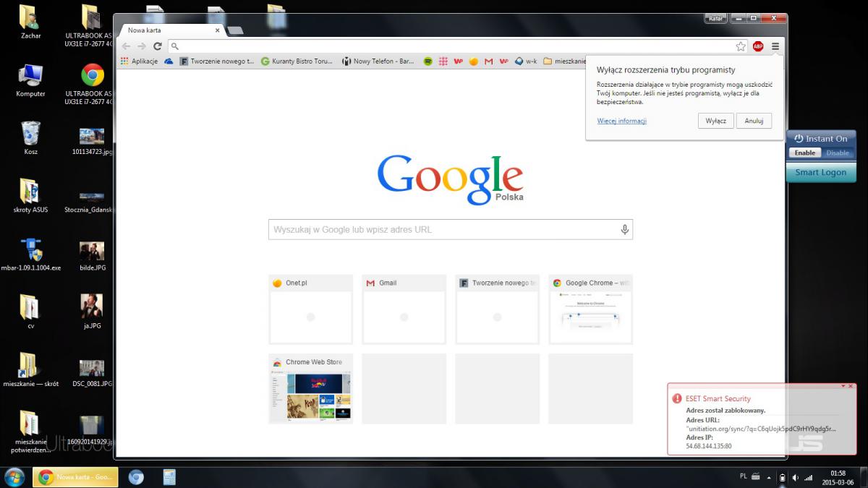Click the second Chrome icon in taskbar
Viewport: 868px width, 488px height.
[x=136, y=477]
